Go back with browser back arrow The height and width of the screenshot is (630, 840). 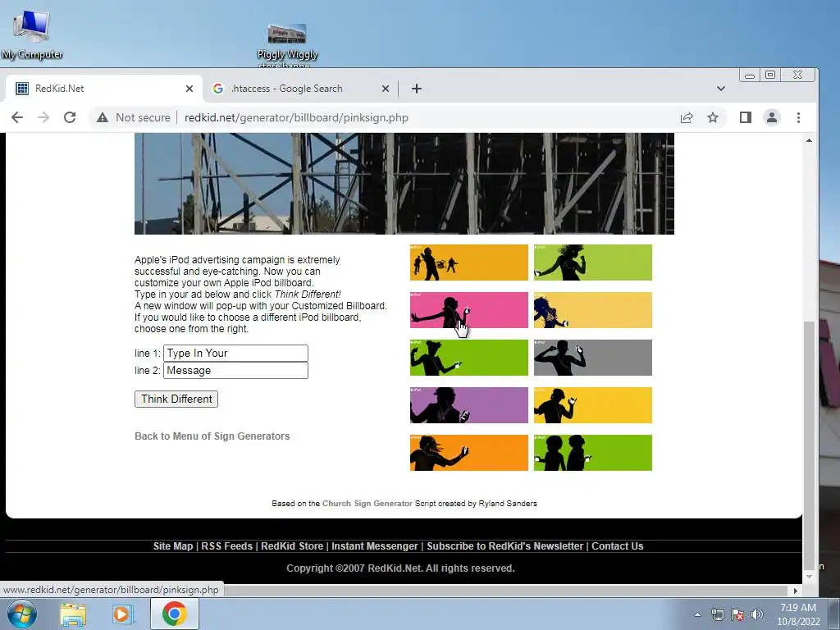click(17, 117)
